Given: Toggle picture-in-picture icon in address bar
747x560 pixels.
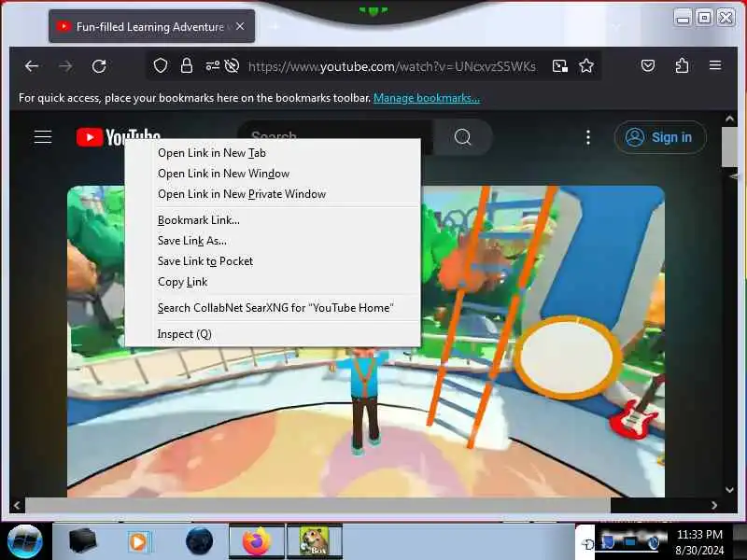Looking at the screenshot, I should [559, 65].
